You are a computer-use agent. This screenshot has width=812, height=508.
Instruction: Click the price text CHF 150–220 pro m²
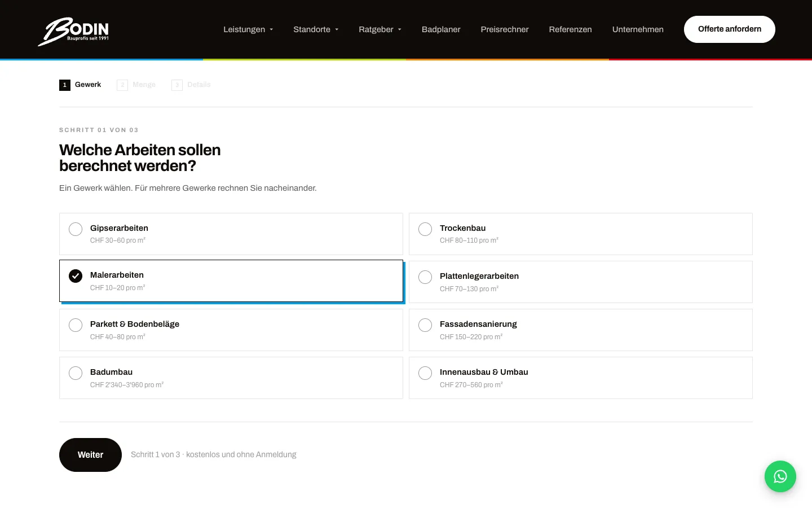click(x=471, y=337)
